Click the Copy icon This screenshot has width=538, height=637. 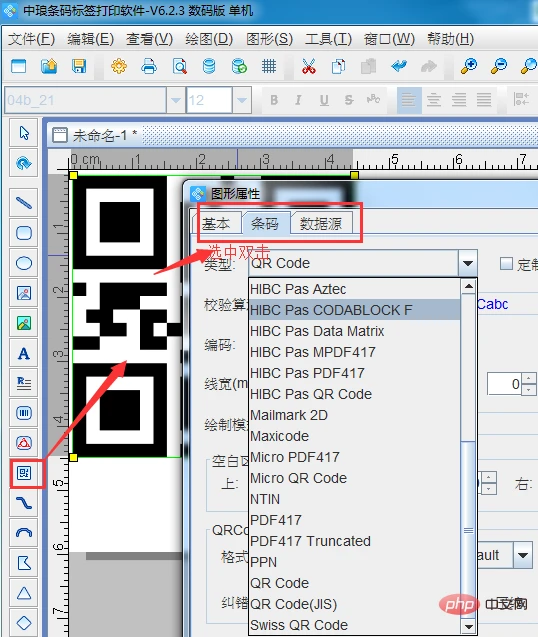point(338,66)
